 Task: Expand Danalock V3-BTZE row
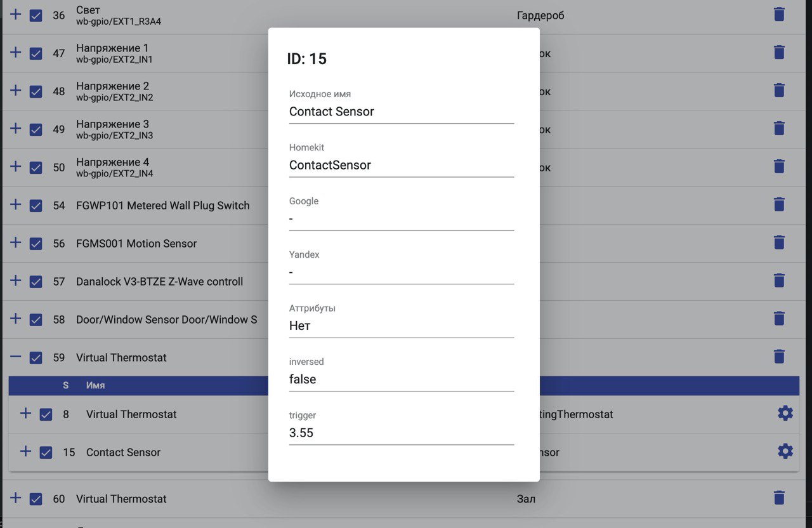coord(16,280)
